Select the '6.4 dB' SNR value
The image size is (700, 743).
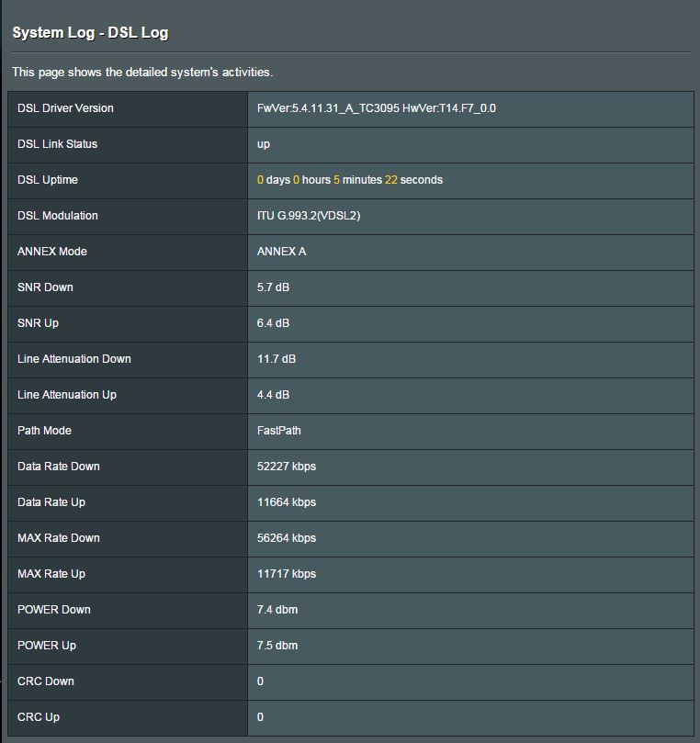click(x=274, y=323)
